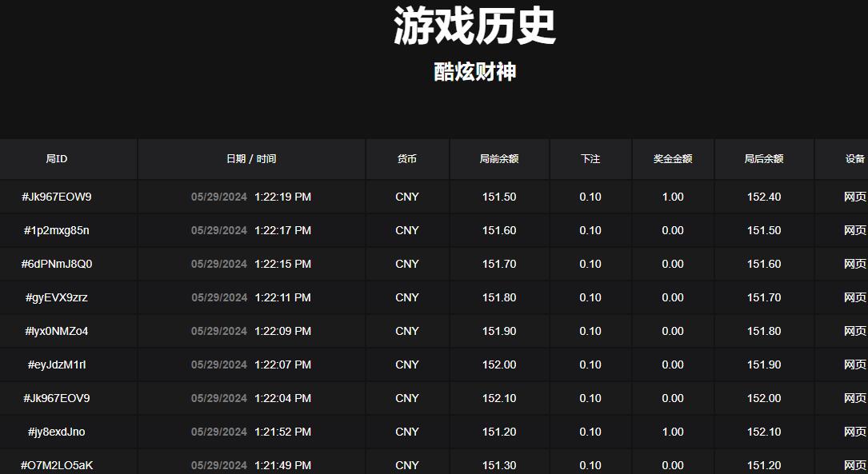The image size is (868, 474).
Task: Click round ID #gyEVX9zrz
Action: [57, 297]
